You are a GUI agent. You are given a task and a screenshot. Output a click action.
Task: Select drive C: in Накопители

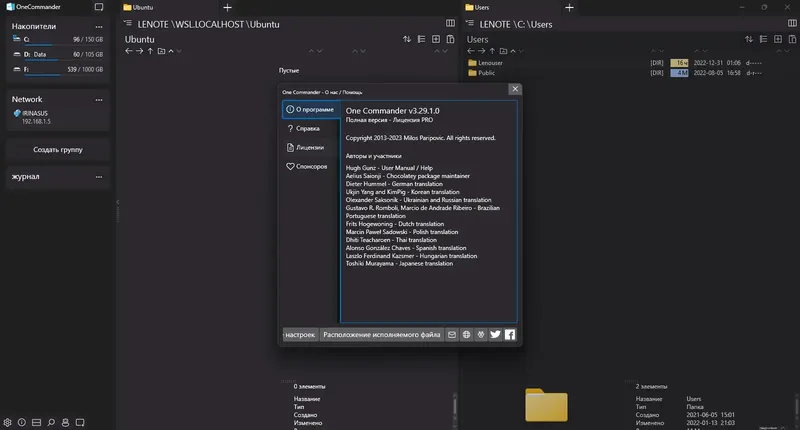58,39
